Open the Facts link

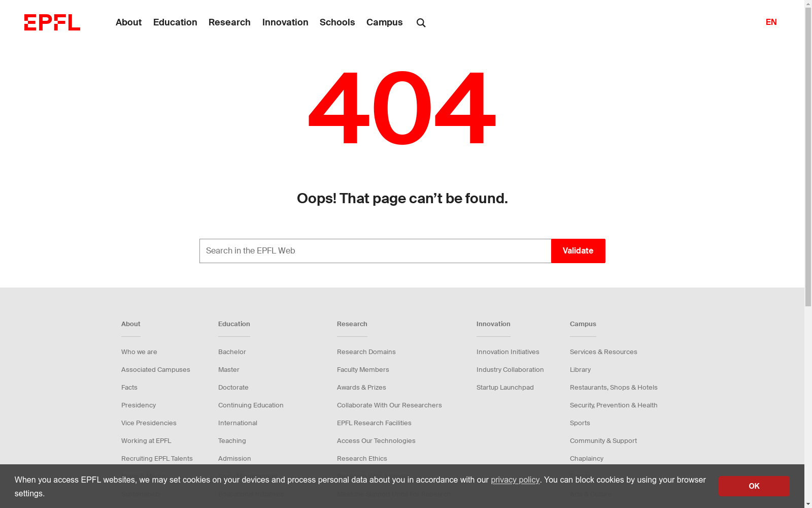coord(129,388)
